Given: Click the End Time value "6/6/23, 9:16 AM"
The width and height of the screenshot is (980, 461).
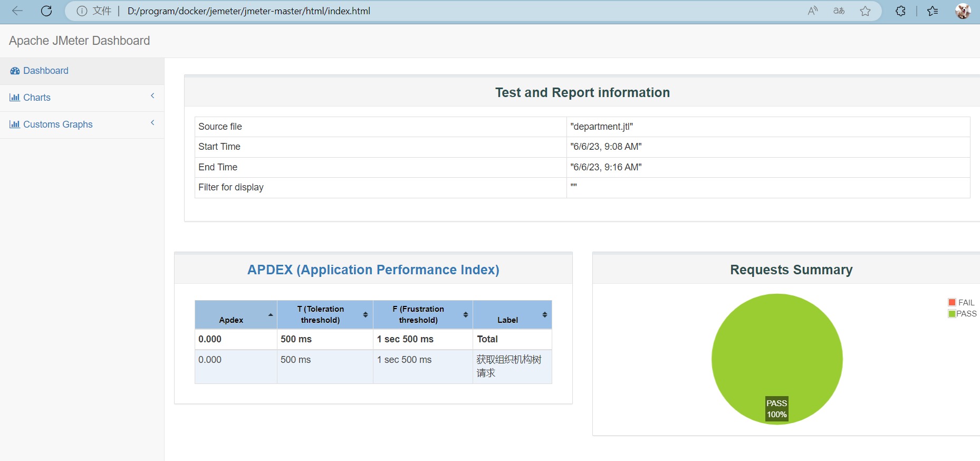Looking at the screenshot, I should pyautogui.click(x=606, y=167).
